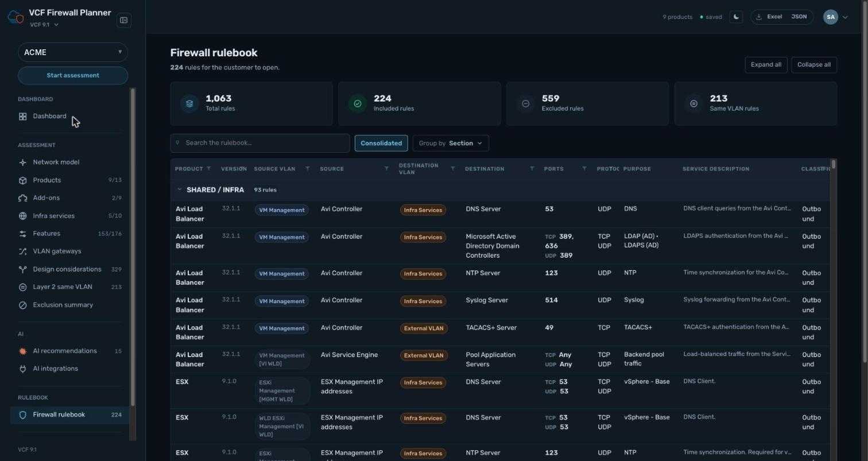Open the ACME customer dropdown
The height and width of the screenshot is (461, 868).
(73, 52)
